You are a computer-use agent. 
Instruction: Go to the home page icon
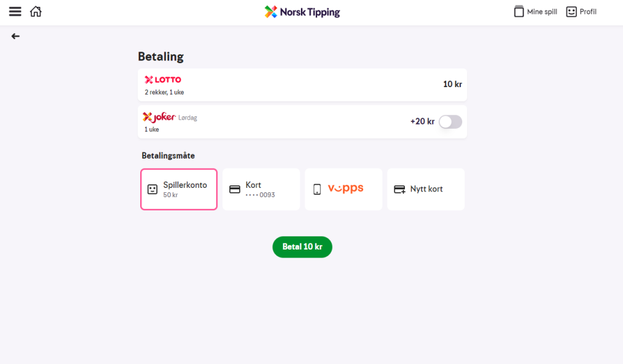(36, 12)
